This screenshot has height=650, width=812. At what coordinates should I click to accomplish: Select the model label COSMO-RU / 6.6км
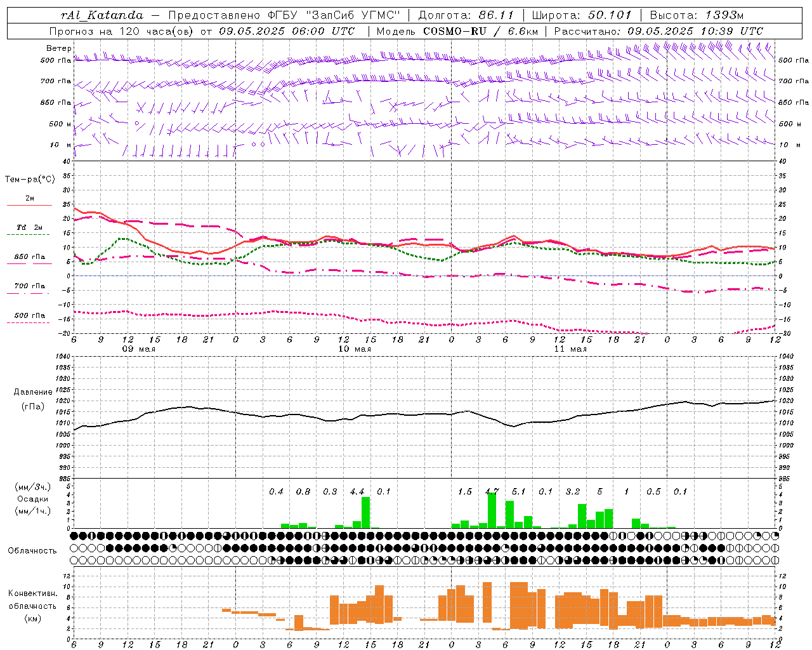tap(481, 31)
